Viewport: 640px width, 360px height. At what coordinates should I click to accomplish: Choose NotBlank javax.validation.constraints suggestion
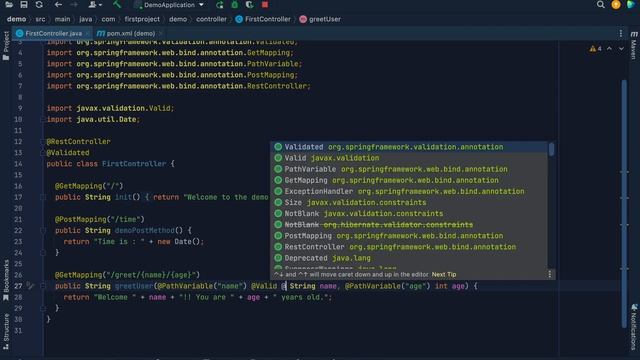tap(409, 213)
